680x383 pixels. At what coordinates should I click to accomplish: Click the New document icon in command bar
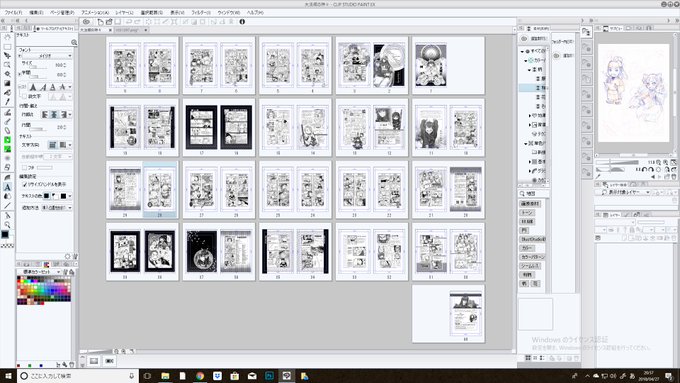100,22
